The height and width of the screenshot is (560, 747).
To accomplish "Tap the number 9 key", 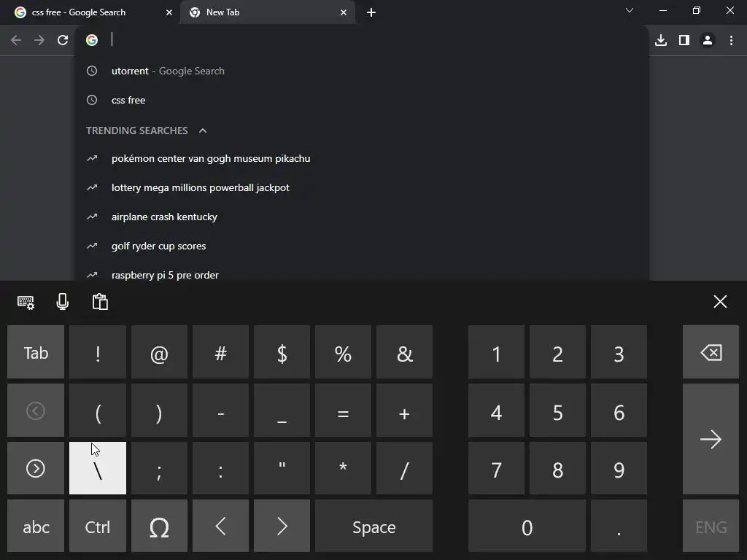I will 619,468.
